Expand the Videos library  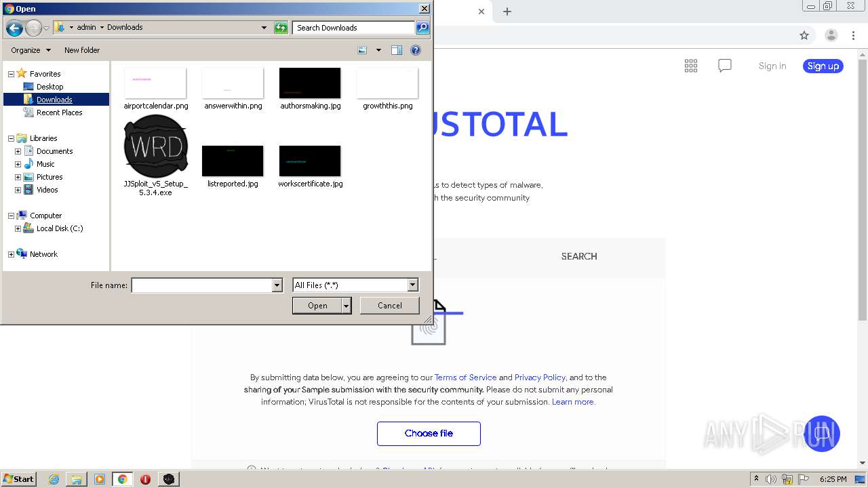18,190
